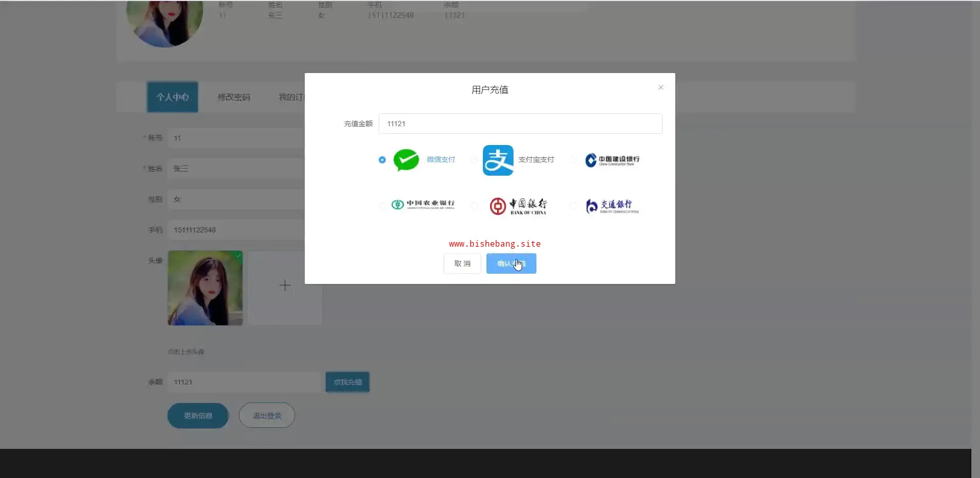Screen dimensions: 980x478
Task: Log out using 退出登录 button
Action: click(267, 416)
